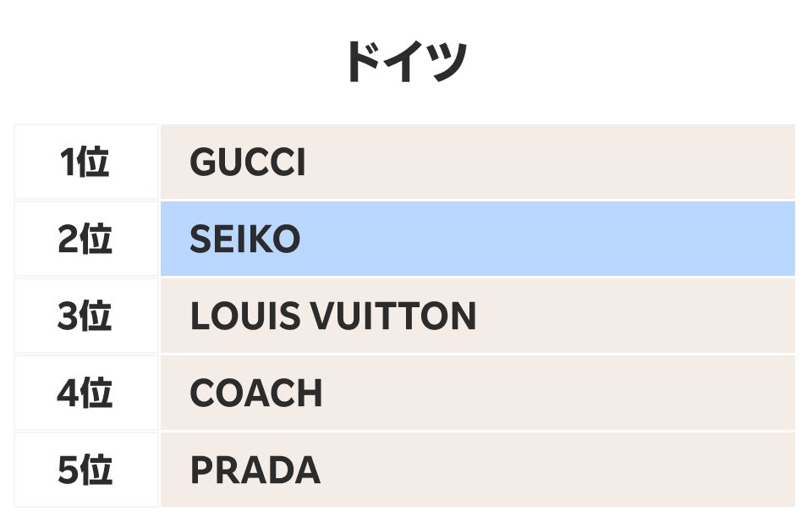Image resolution: width=812 pixels, height=523 pixels.
Task: Tap the brand ranked fourth
Action: point(256,394)
